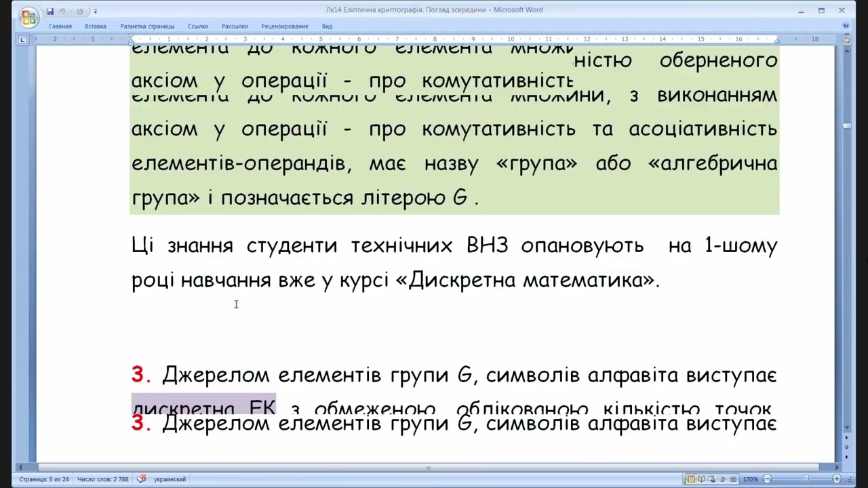This screenshot has height=488, width=868.
Task: Click 'Страница: 3 из 24' status indicator
Action: click(44, 479)
